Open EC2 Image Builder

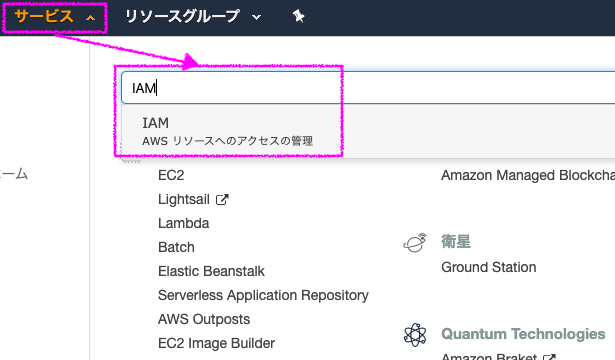[x=217, y=343]
